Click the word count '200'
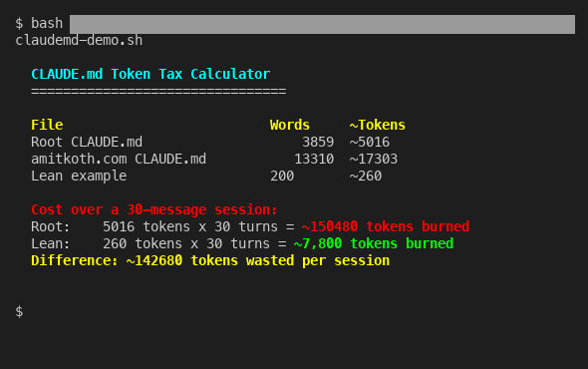The image size is (588, 369). (282, 176)
